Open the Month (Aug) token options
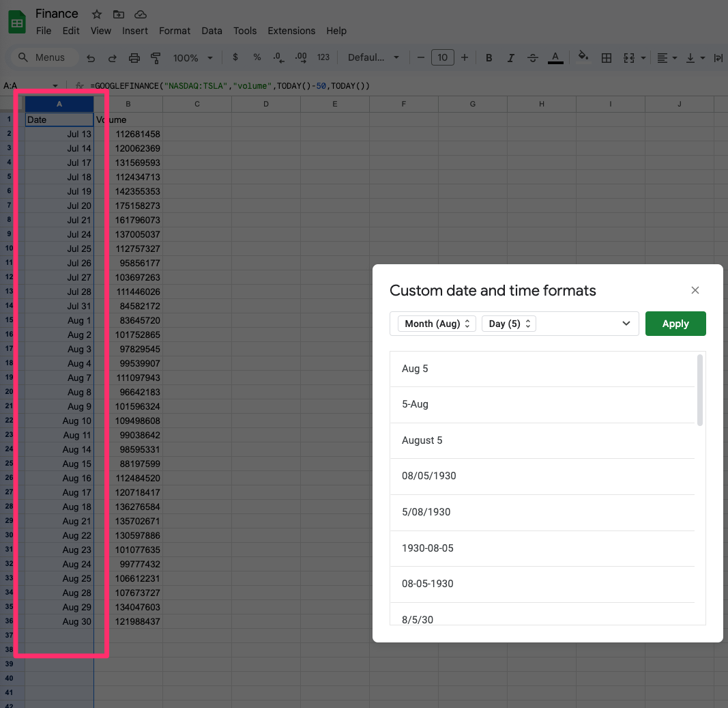The image size is (728, 708). coord(437,324)
